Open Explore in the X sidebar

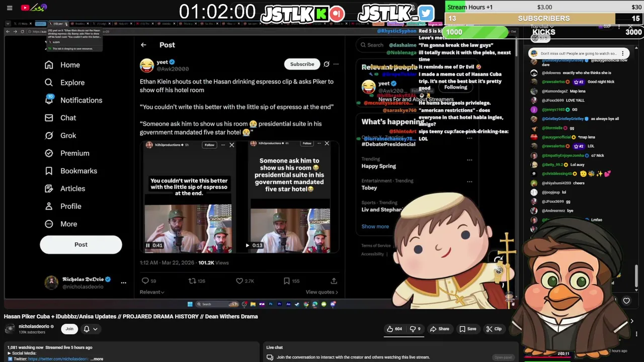tap(64, 82)
